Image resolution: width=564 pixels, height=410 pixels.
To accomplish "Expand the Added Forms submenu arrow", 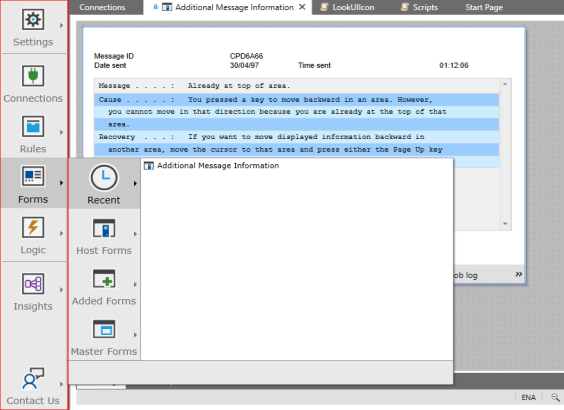I will (135, 284).
